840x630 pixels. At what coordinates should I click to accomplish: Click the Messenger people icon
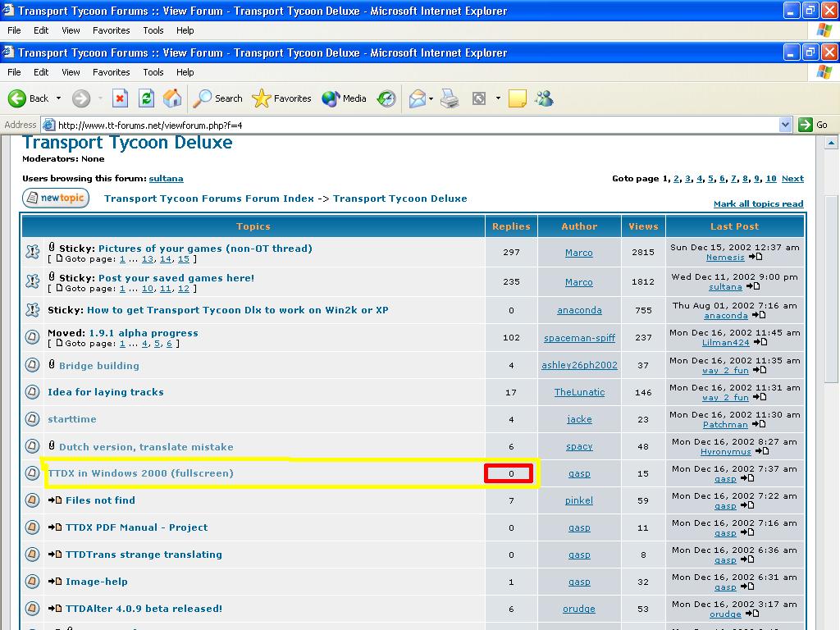pyautogui.click(x=545, y=98)
